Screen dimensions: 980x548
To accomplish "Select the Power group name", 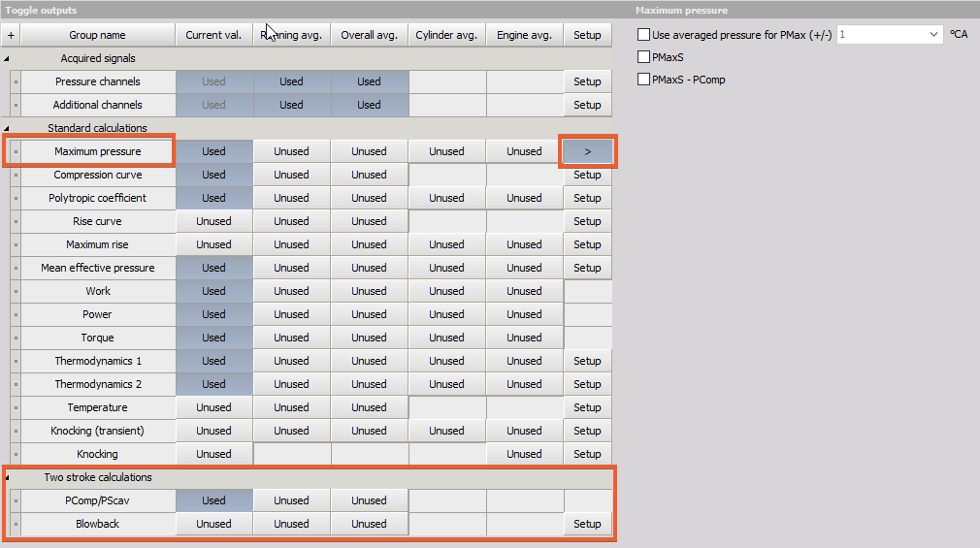I will pyautogui.click(x=97, y=314).
